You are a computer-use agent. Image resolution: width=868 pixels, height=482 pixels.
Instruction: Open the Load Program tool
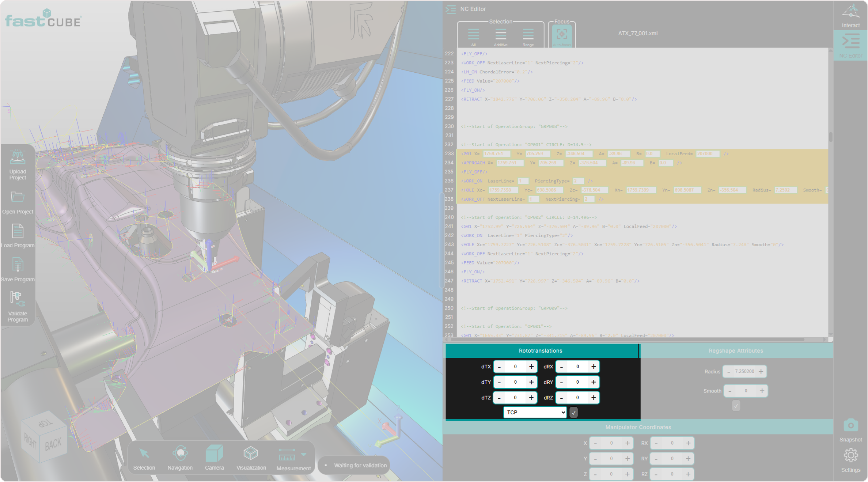tap(18, 231)
